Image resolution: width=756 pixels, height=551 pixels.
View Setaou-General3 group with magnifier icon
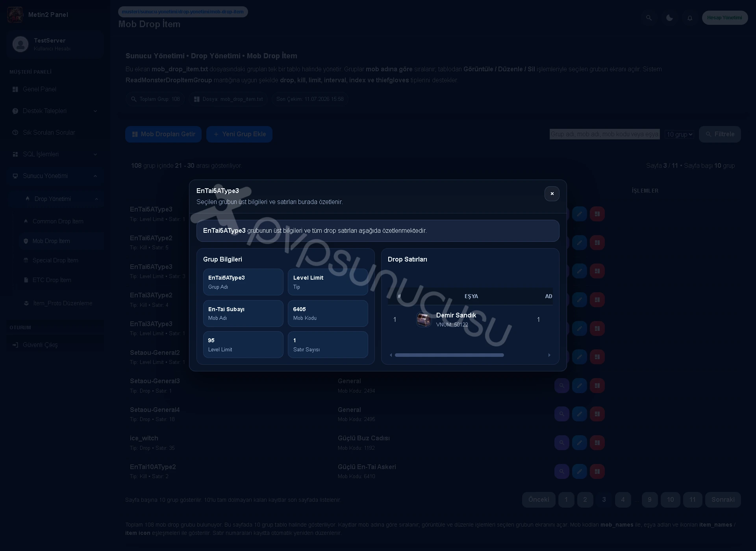click(x=562, y=385)
